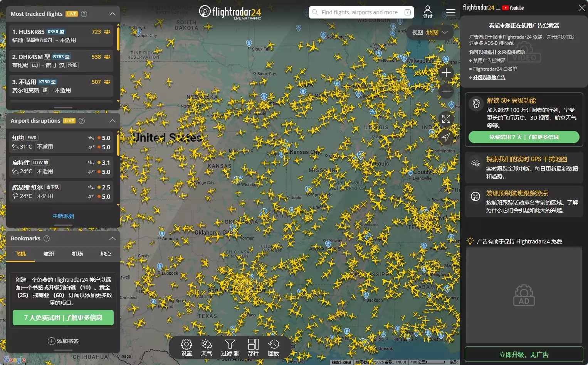This screenshot has width=588, height=365.
Task: Close the right side panel
Action: (x=581, y=8)
